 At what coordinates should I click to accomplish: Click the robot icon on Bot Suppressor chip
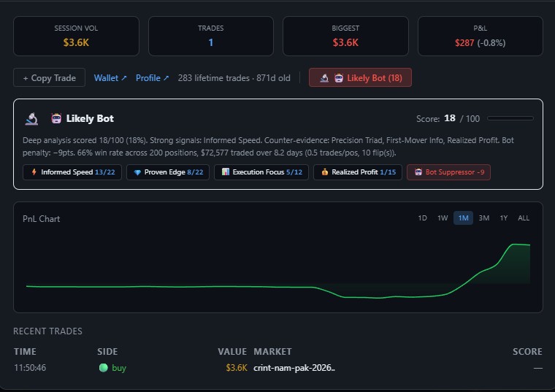pyautogui.click(x=418, y=172)
